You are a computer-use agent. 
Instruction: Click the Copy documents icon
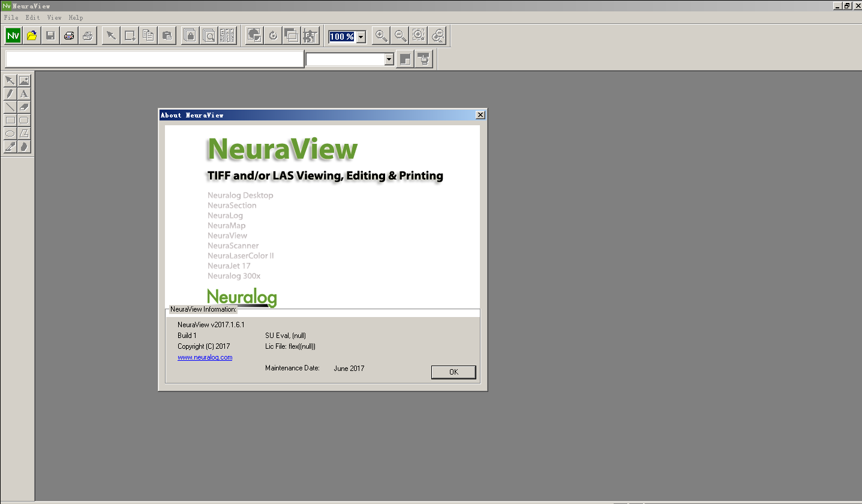[148, 36]
